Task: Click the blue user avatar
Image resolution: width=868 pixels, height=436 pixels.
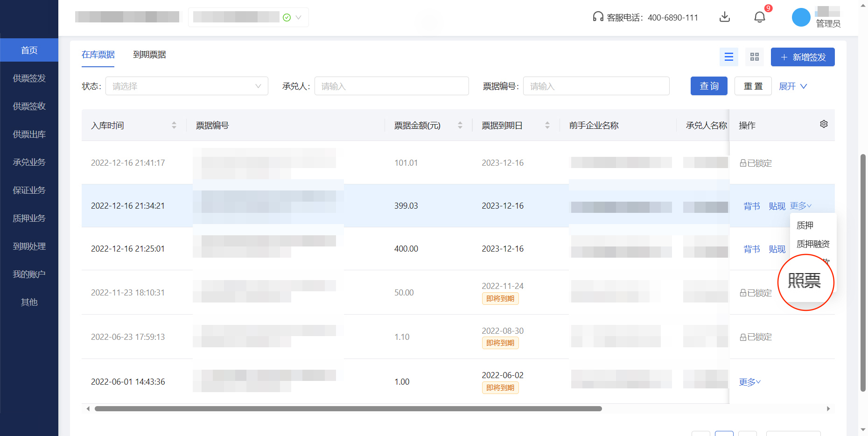Action: coord(801,17)
